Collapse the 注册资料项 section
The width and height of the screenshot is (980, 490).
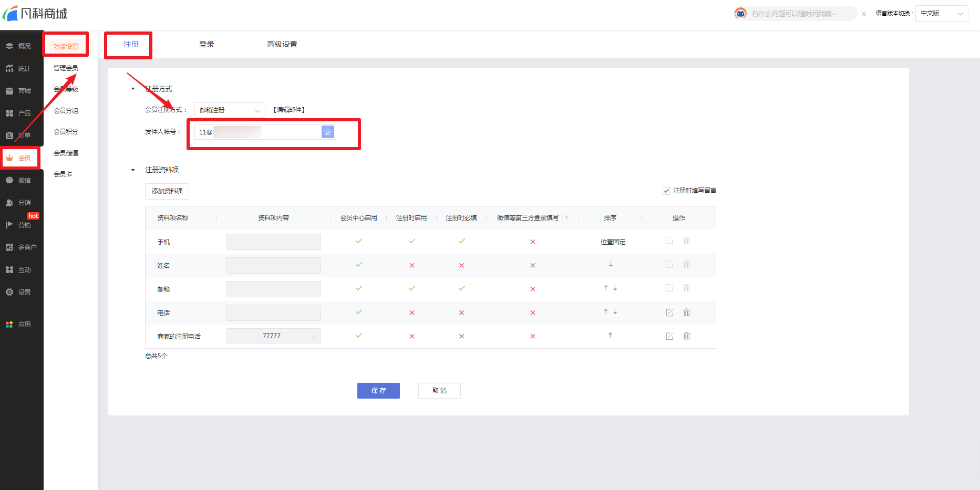133,170
